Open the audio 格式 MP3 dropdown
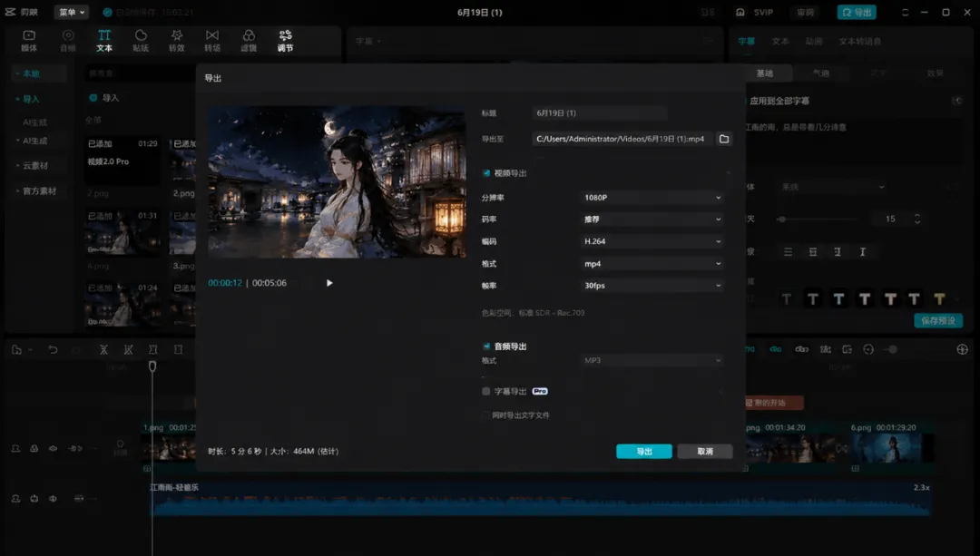This screenshot has width=980, height=556. (652, 360)
